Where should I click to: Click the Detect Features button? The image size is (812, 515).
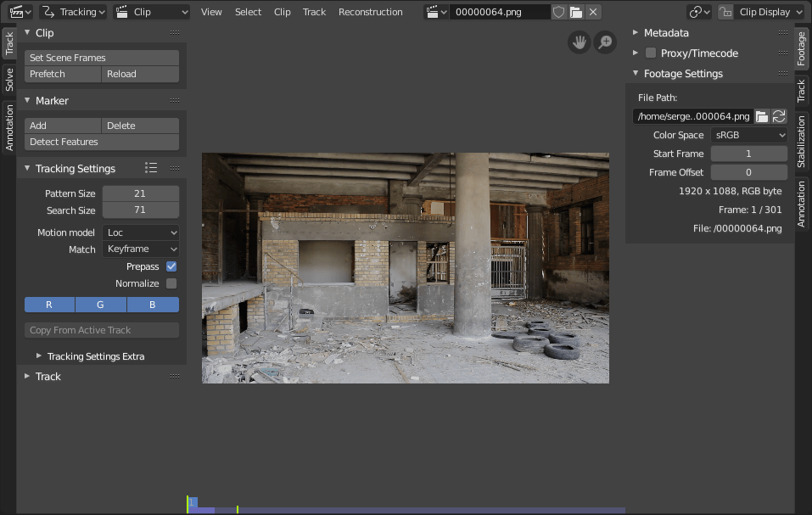pyautogui.click(x=101, y=142)
